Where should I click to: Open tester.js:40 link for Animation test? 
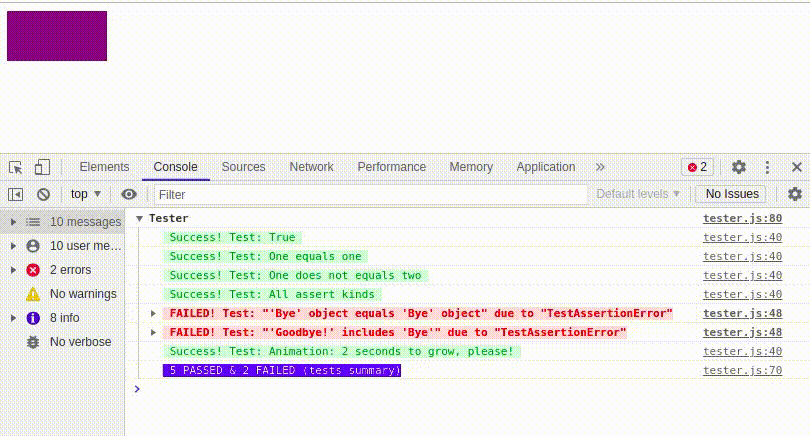point(742,351)
